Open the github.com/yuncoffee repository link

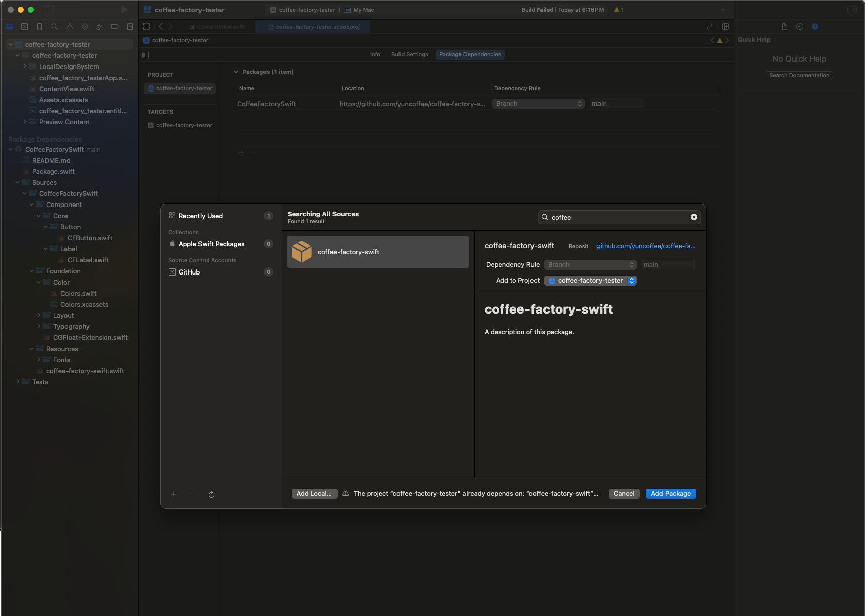645,246
